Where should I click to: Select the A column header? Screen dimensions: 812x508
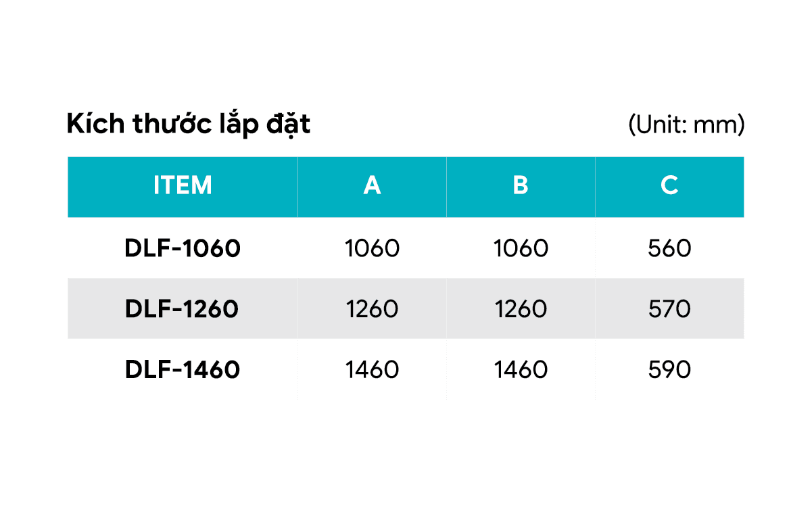[372, 185]
